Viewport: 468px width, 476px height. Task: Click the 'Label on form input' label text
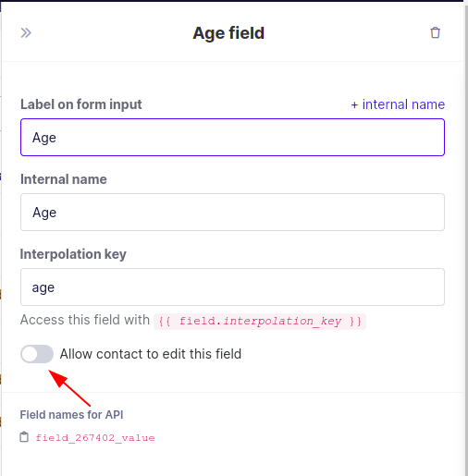pyautogui.click(x=81, y=104)
